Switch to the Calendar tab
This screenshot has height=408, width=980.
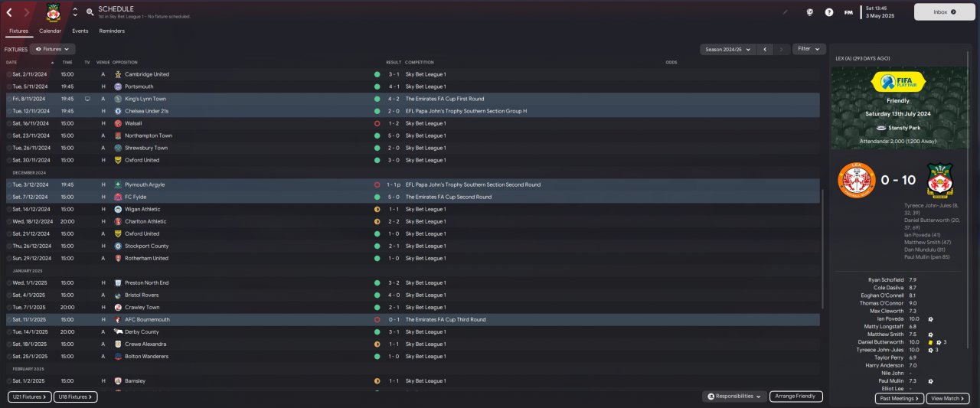pyautogui.click(x=51, y=31)
